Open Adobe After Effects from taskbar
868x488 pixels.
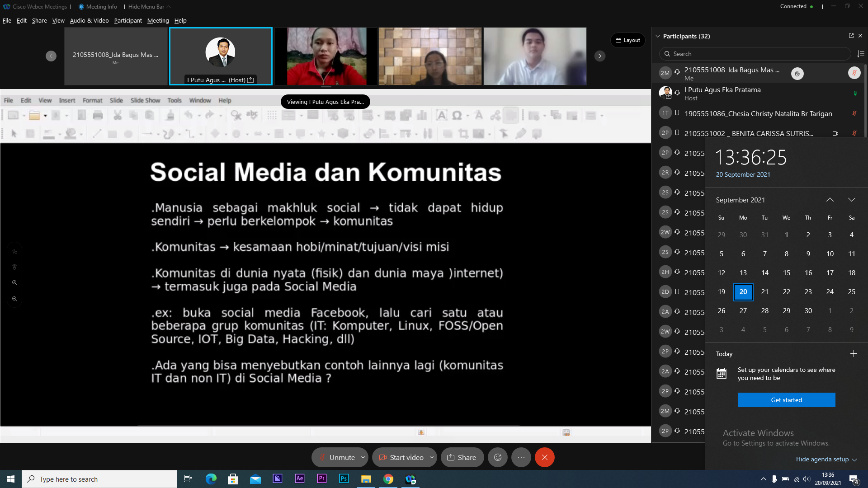click(x=300, y=479)
